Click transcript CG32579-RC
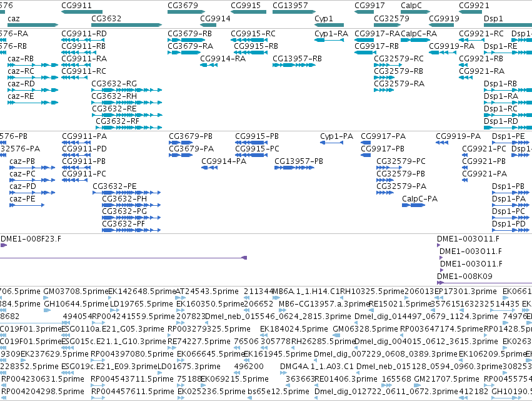This screenshot has height=401, width=532. coord(399,58)
